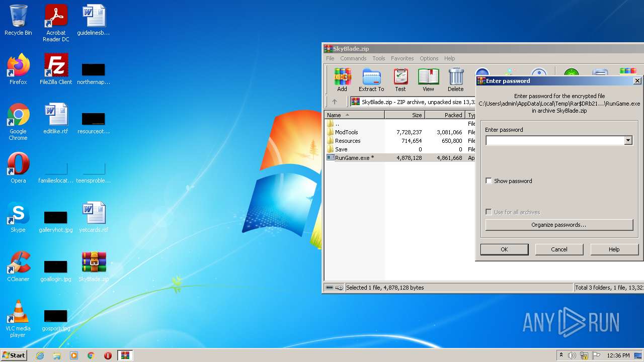The width and height of the screenshot is (644, 362).
Task: Click Use for all archives checkbox
Action: [x=489, y=212]
